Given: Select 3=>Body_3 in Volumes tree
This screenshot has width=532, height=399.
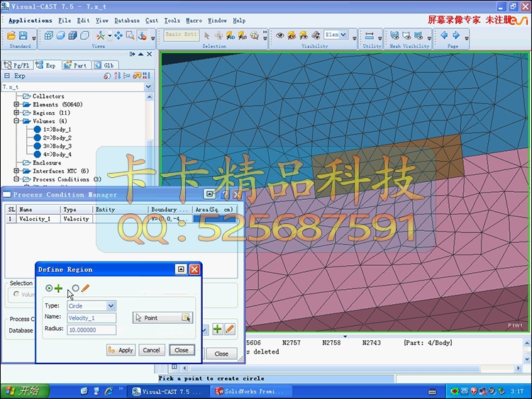Looking at the screenshot, I should [57, 146].
